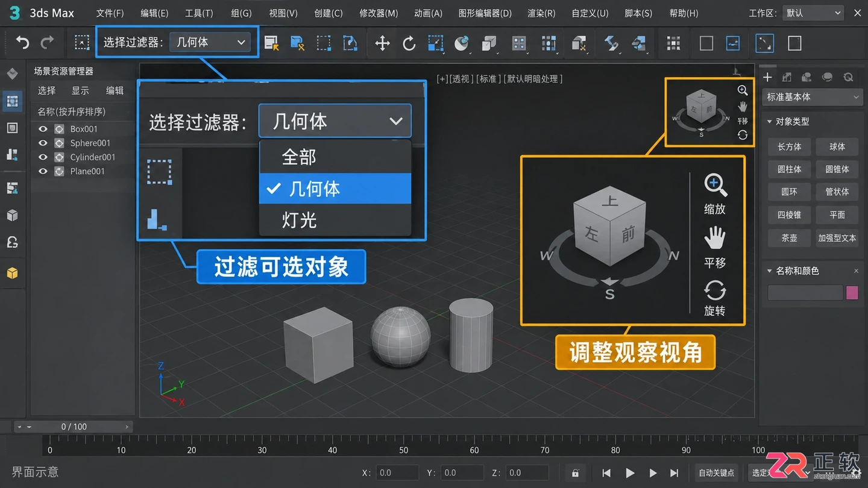
Task: Choose 灯光 in the filter list
Action: [x=335, y=220]
